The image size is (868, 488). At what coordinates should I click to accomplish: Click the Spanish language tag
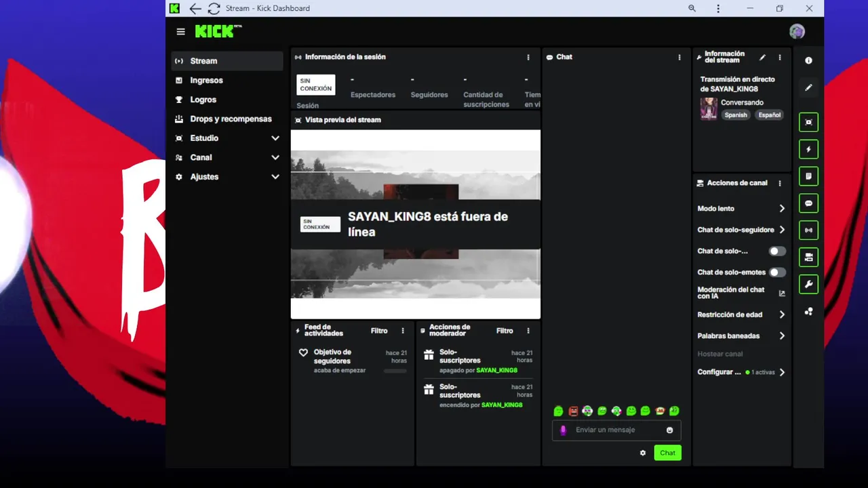(736, 115)
